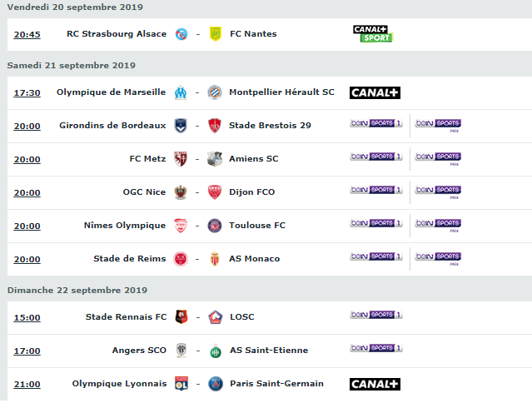This screenshot has width=532, height=403.
Task: Select the Paris Saint-Germain logo
Action: click(x=216, y=384)
